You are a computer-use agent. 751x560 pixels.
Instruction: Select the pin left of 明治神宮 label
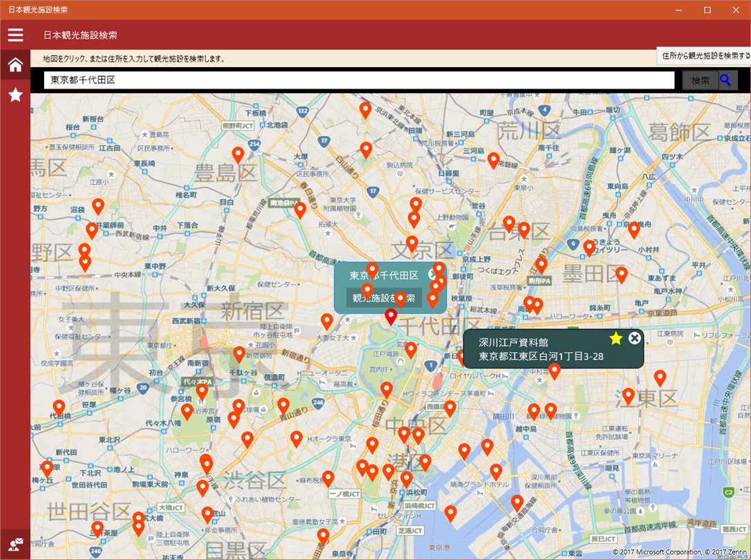point(187,411)
